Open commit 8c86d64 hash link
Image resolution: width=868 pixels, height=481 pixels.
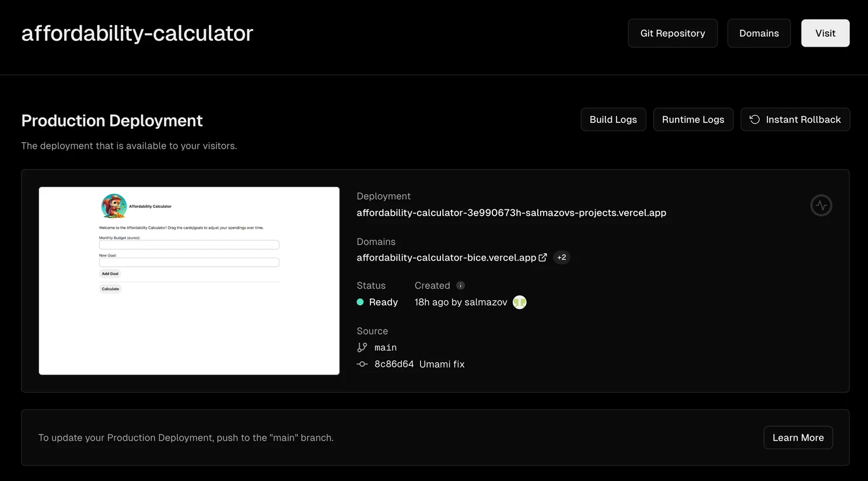pyautogui.click(x=394, y=364)
